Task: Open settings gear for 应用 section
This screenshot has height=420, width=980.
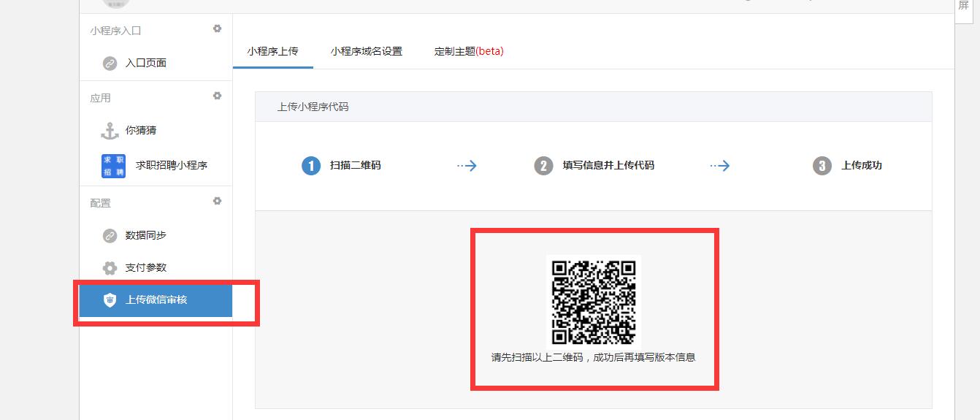Action: [x=217, y=96]
